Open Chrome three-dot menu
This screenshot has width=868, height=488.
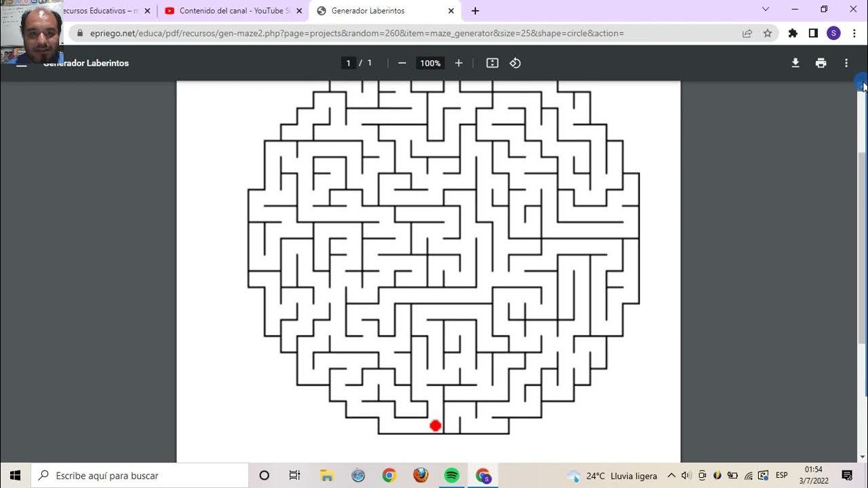854,33
